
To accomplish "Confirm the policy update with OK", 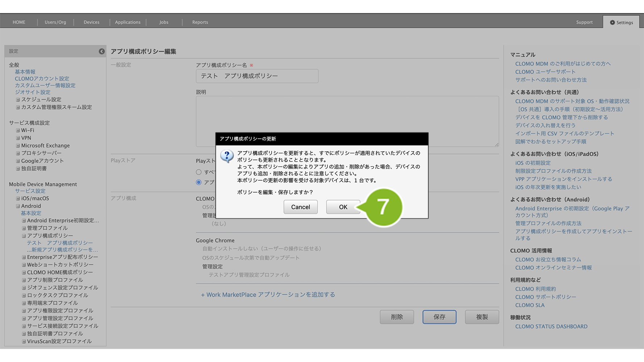I will point(343,207).
